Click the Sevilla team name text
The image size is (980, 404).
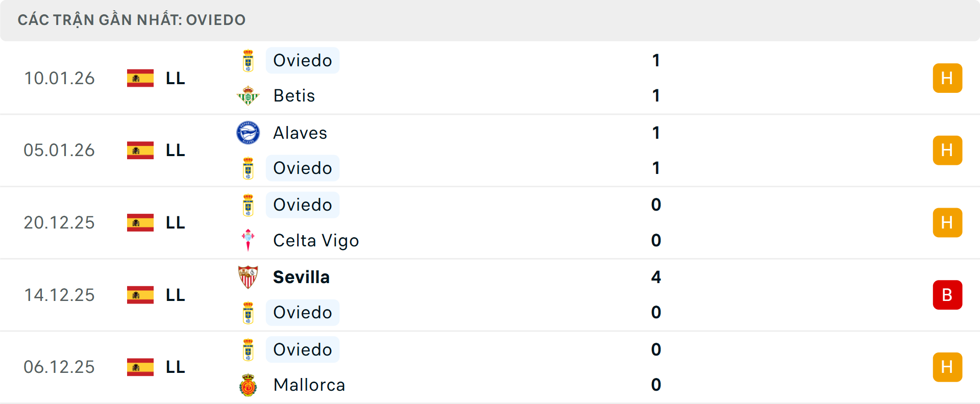[301, 277]
